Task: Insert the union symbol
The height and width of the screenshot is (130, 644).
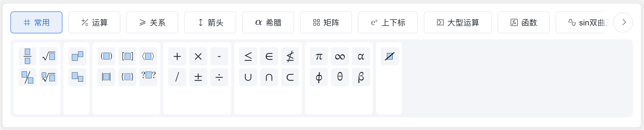Action: pos(248,77)
